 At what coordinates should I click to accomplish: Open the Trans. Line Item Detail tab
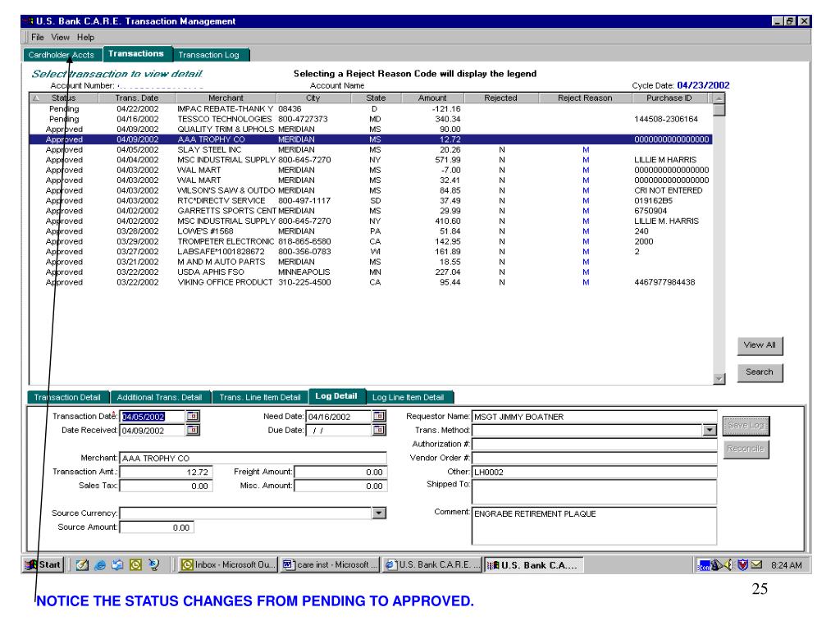[260, 398]
